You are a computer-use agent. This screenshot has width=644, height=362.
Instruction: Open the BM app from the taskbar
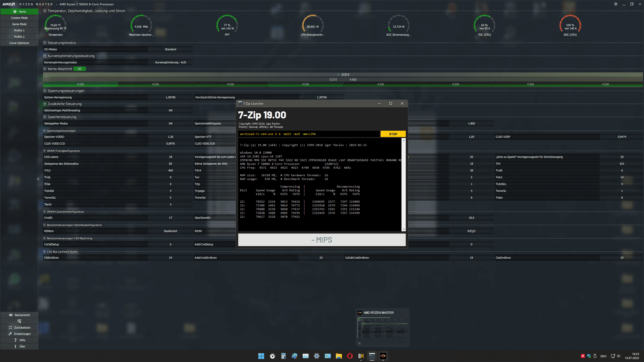[361, 356]
